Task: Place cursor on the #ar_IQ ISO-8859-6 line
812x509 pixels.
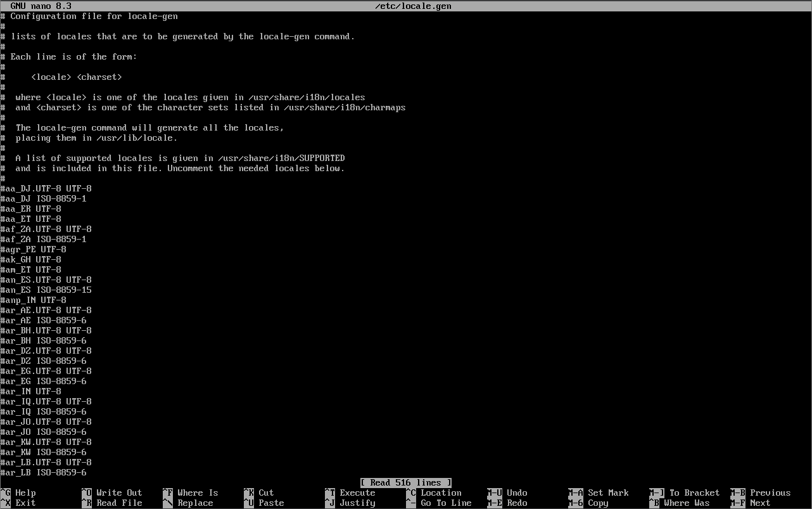Action: pos(43,411)
